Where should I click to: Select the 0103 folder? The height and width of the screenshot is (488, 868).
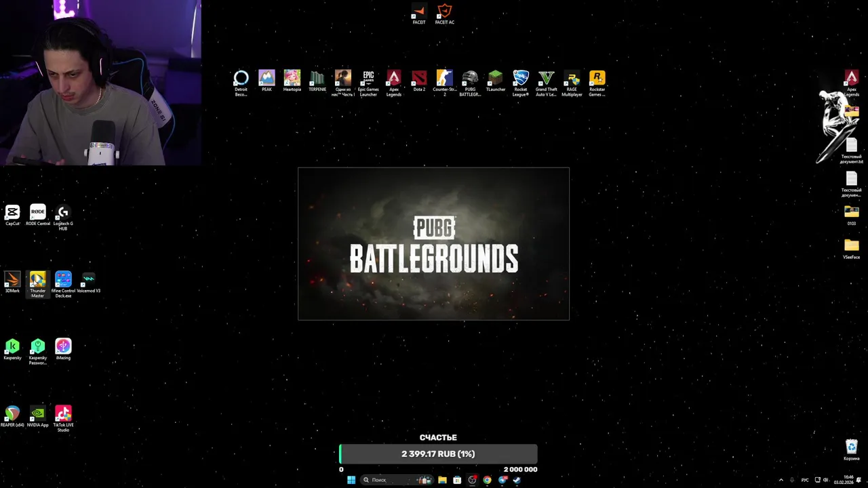pyautogui.click(x=852, y=216)
